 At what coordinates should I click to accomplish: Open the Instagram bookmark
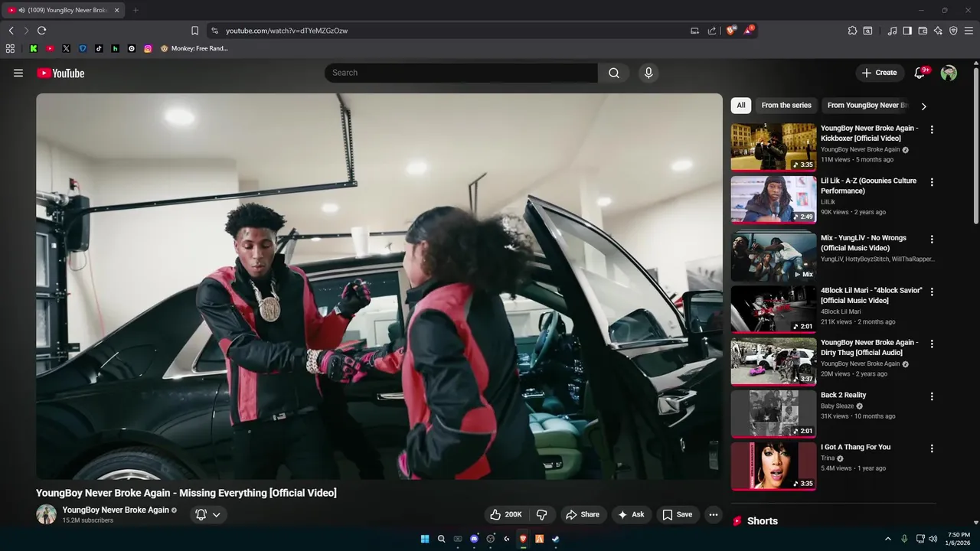pyautogui.click(x=148, y=48)
